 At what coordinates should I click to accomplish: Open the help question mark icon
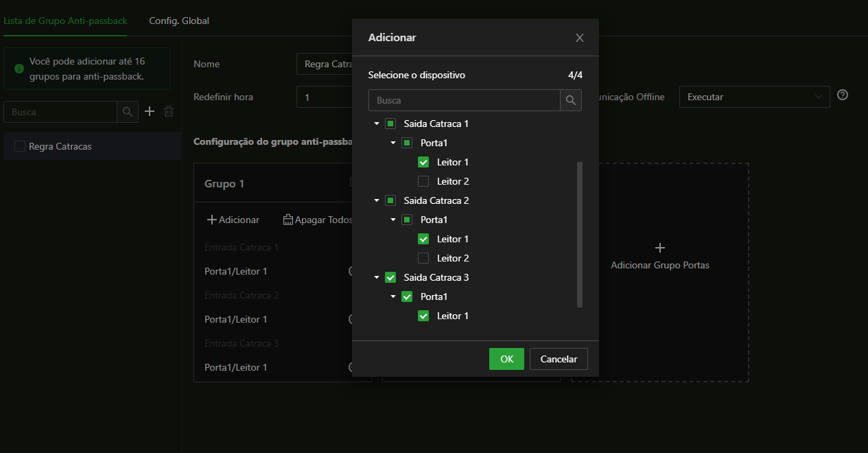tap(843, 95)
